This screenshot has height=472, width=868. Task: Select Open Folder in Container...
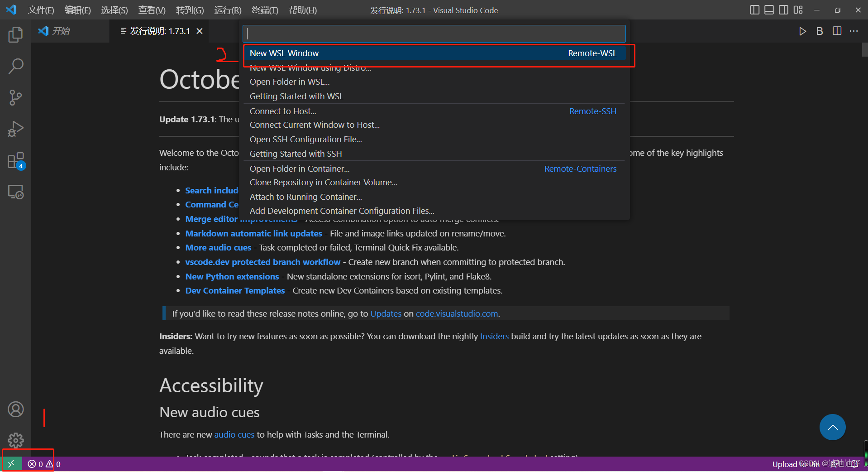pos(434,169)
